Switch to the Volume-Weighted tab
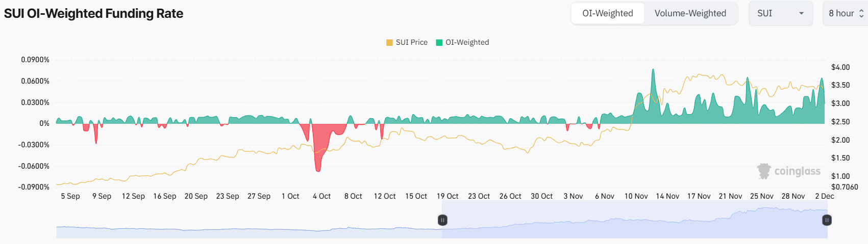This screenshot has width=868, height=244. tap(690, 13)
